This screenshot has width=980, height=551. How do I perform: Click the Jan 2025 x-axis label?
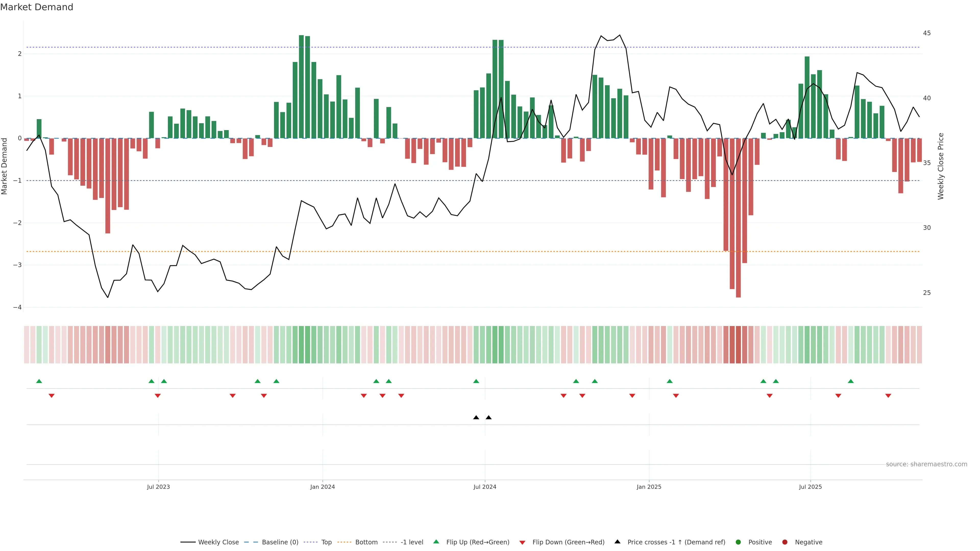click(649, 487)
